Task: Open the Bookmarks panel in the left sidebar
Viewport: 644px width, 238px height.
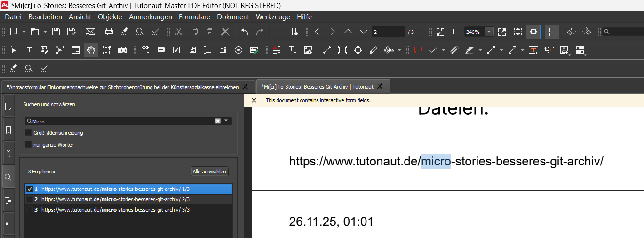Action: tap(8, 130)
